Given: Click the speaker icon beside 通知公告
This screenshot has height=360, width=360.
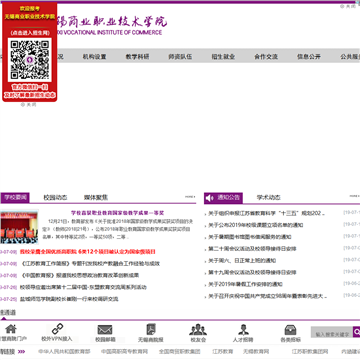Looking at the screenshot, I should point(210,198).
